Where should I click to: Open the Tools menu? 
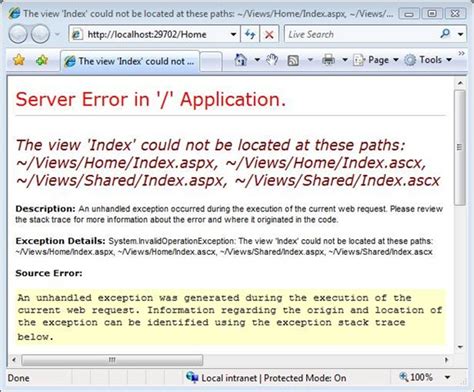click(428, 60)
